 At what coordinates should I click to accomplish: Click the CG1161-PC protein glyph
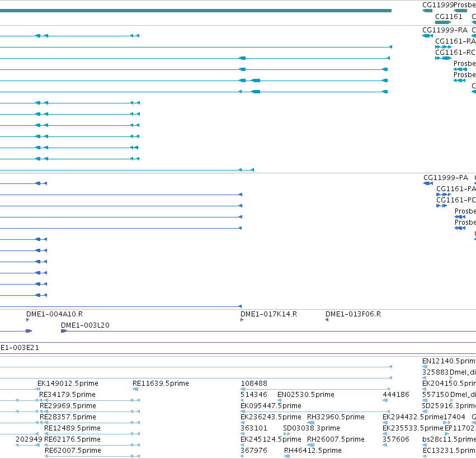click(x=442, y=206)
